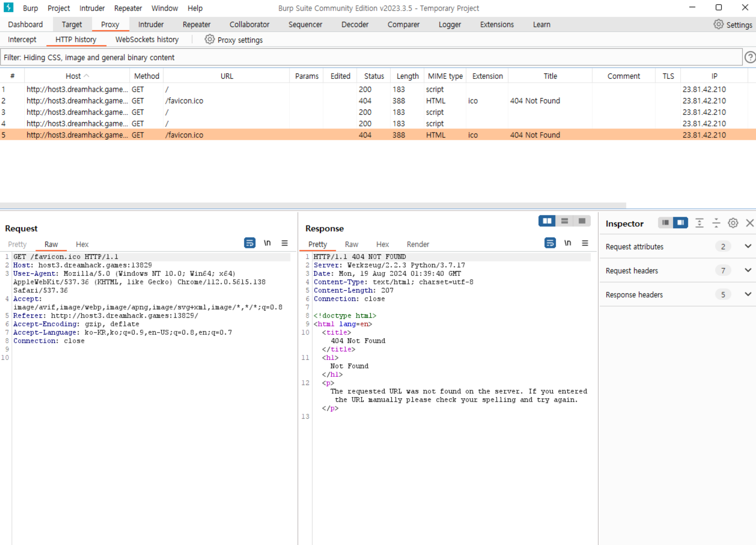The height and width of the screenshot is (545, 756).
Task: Switch Request view to Hex
Action: click(x=82, y=244)
